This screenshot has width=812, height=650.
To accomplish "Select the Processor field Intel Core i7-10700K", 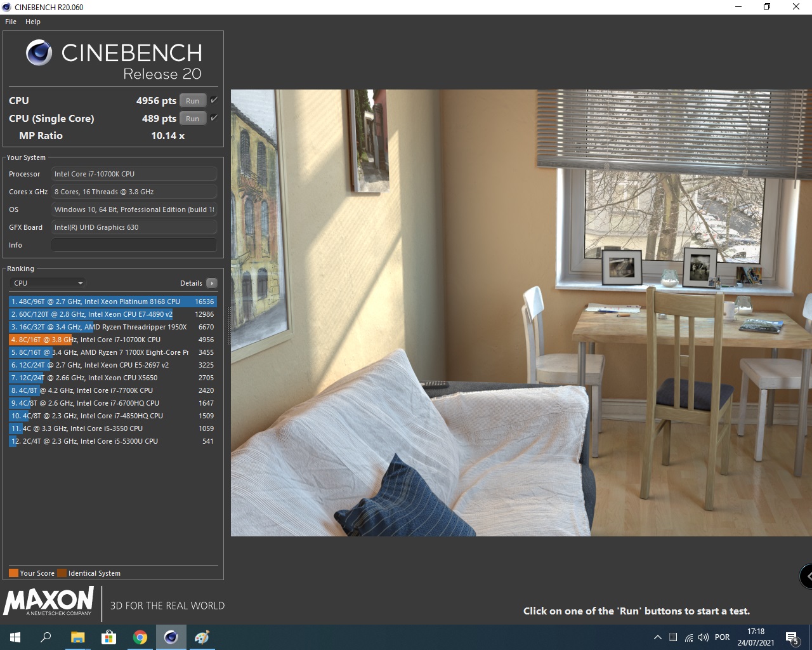I will 134,174.
